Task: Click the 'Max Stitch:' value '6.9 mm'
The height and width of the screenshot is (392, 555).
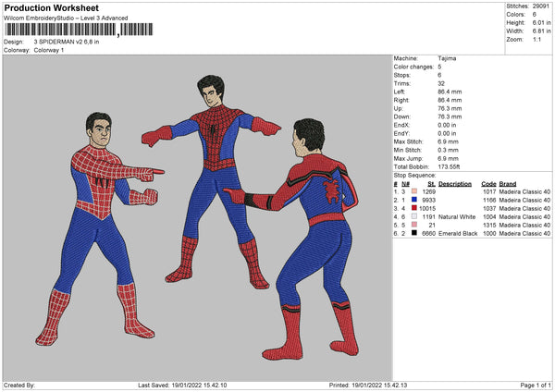Action: coord(448,141)
